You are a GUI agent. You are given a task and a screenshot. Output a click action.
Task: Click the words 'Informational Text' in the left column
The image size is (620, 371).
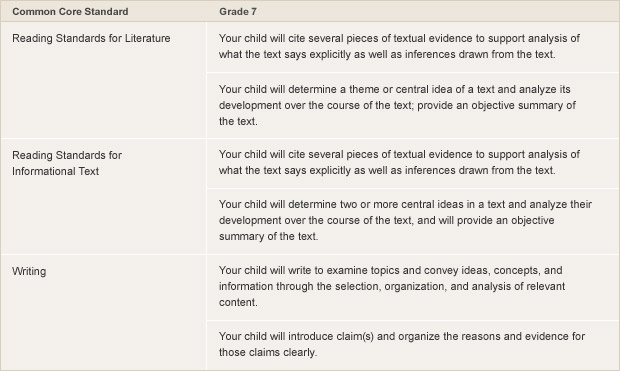point(55,171)
